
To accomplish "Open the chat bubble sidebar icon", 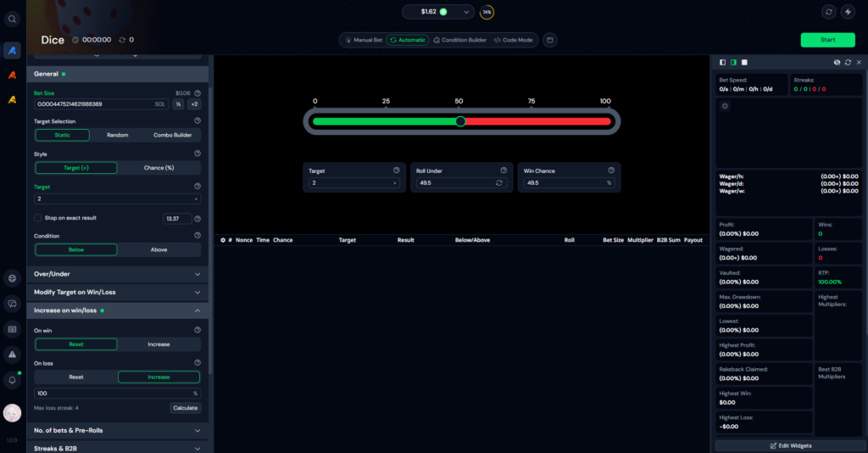I will [x=12, y=304].
